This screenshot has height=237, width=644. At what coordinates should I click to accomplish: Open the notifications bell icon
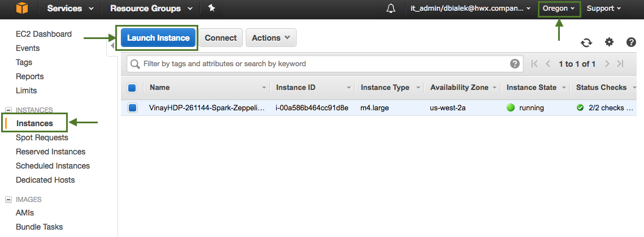point(391,8)
